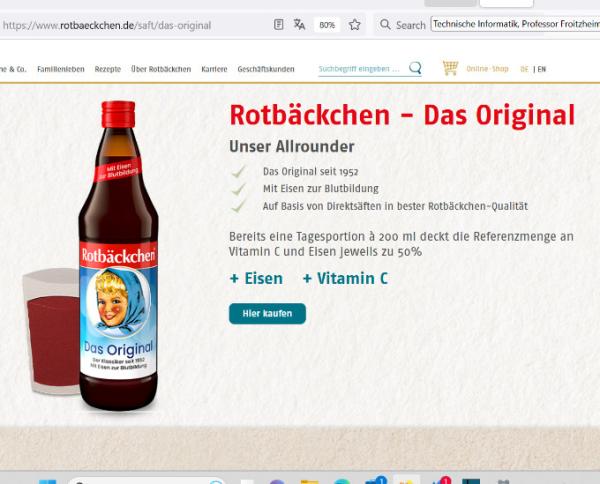Click the Auf Basis von Direktsäften line
This screenshot has height=484, width=600.
(395, 206)
